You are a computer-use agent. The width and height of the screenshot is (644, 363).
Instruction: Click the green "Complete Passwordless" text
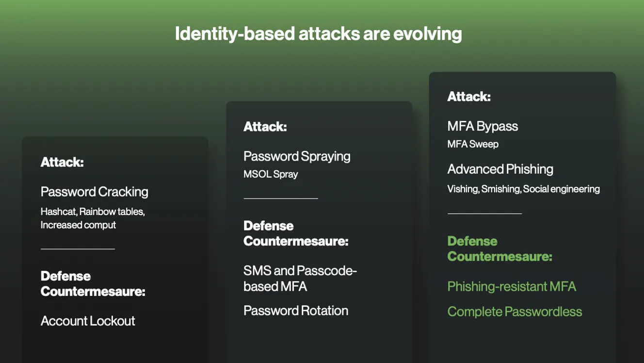(515, 312)
